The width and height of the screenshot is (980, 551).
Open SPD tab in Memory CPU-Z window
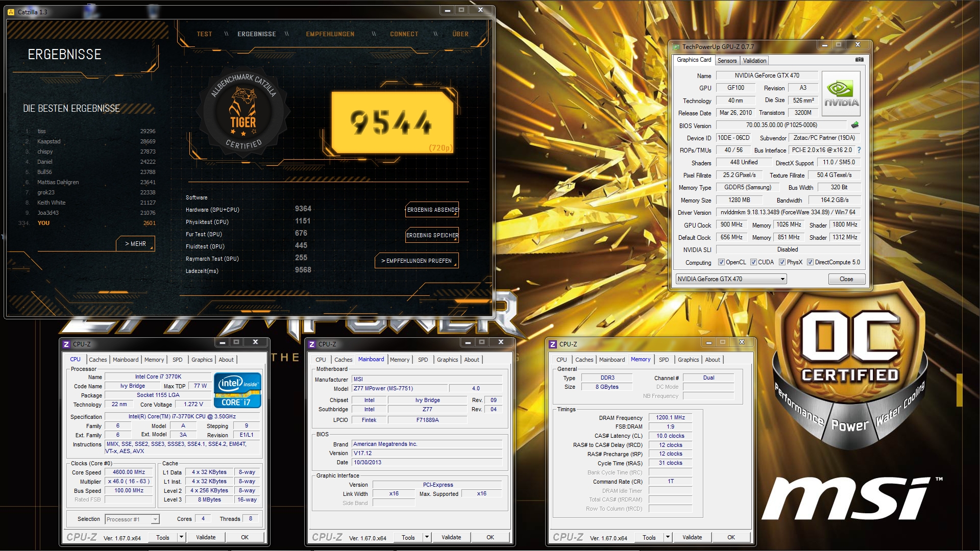pyautogui.click(x=664, y=360)
